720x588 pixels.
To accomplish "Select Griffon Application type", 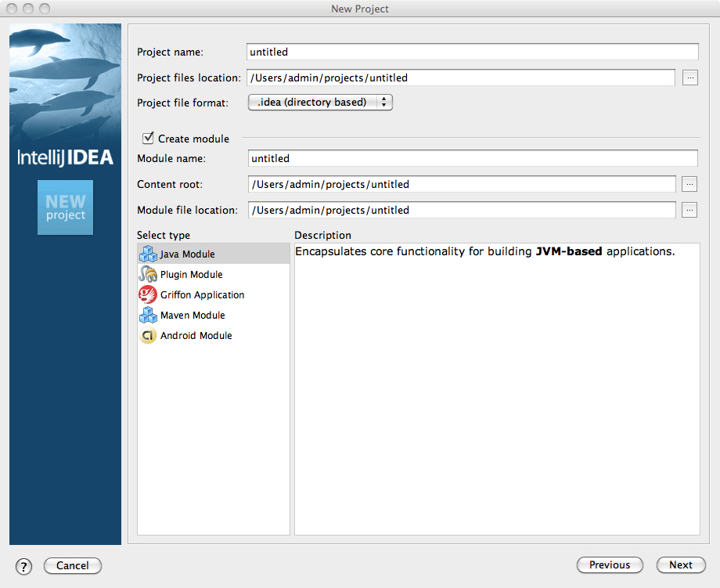I will 214,294.
